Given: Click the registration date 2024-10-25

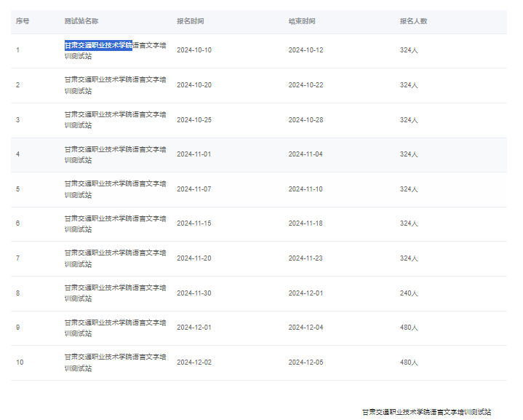Looking at the screenshot, I should (194, 120).
